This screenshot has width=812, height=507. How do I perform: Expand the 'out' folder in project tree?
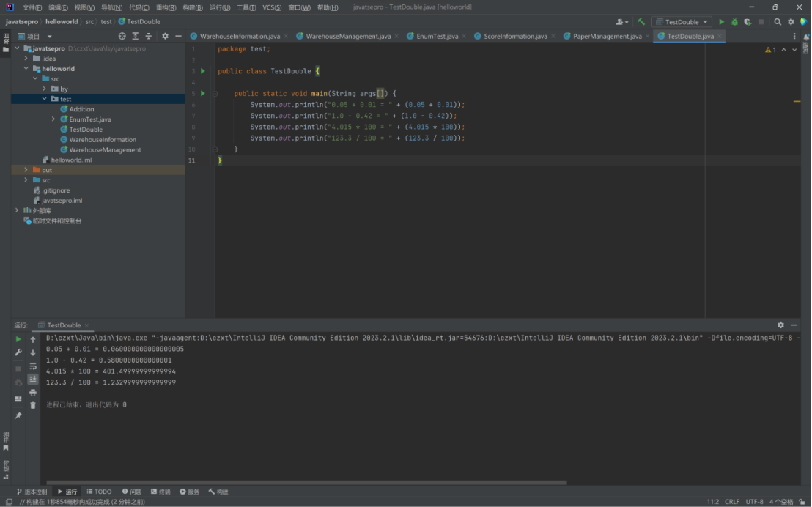tap(26, 170)
